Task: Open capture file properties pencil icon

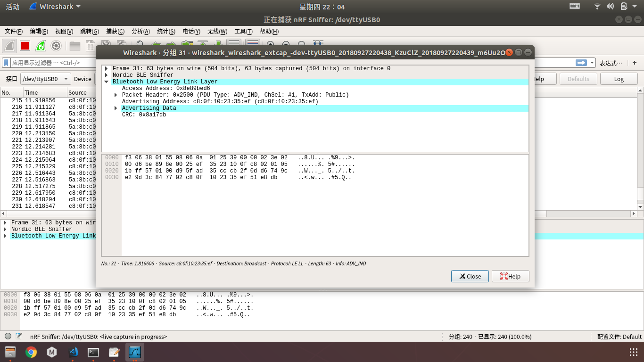Action: (x=19, y=336)
